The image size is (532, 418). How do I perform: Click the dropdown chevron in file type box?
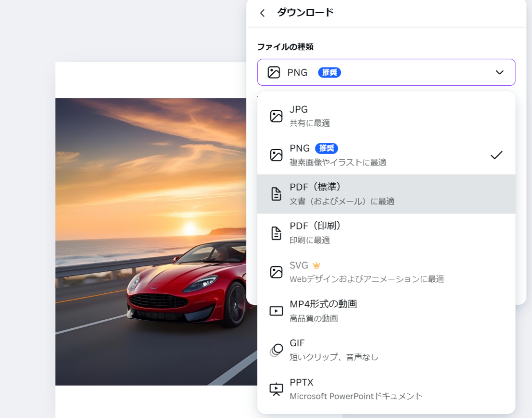coord(499,72)
